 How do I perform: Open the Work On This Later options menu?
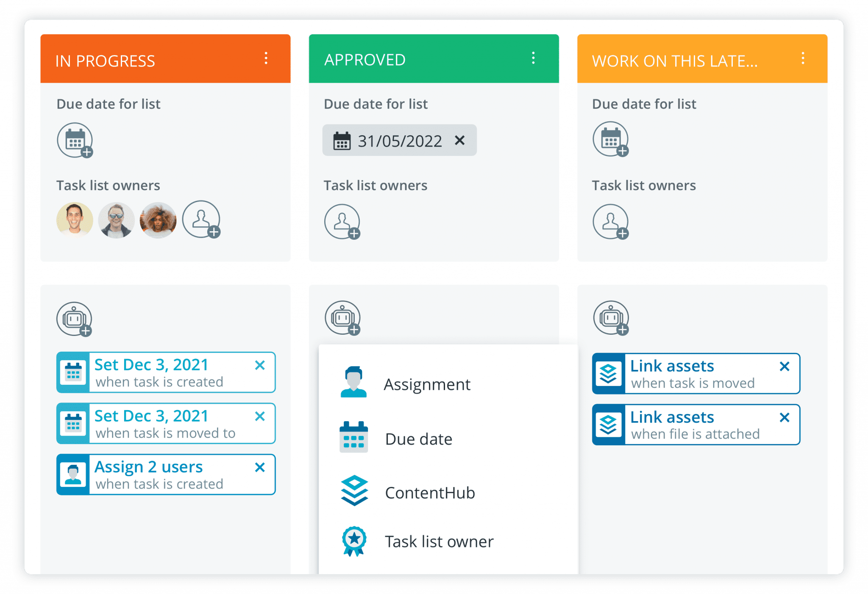click(x=802, y=59)
